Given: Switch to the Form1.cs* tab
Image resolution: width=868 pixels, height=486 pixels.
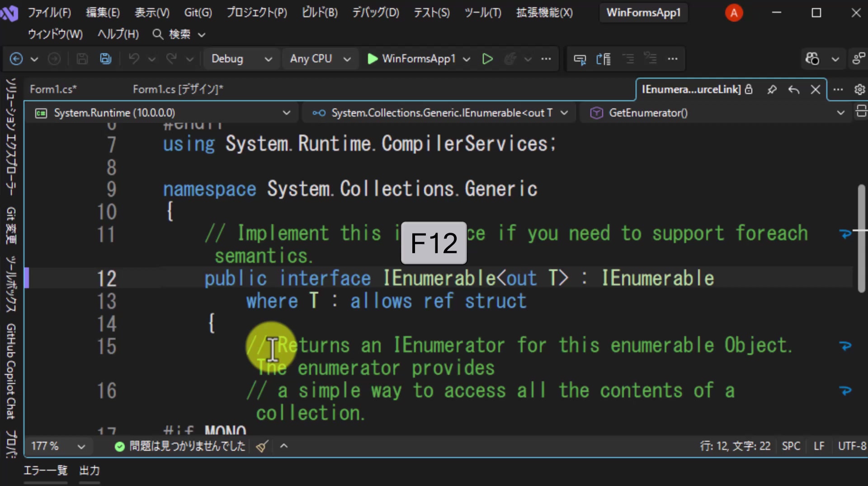Looking at the screenshot, I should point(53,89).
